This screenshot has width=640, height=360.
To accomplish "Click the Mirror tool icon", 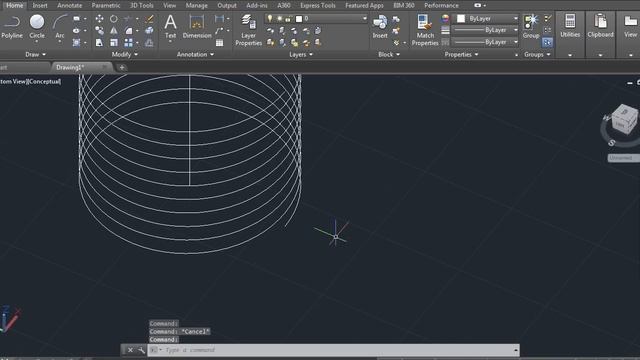I will 114,31.
